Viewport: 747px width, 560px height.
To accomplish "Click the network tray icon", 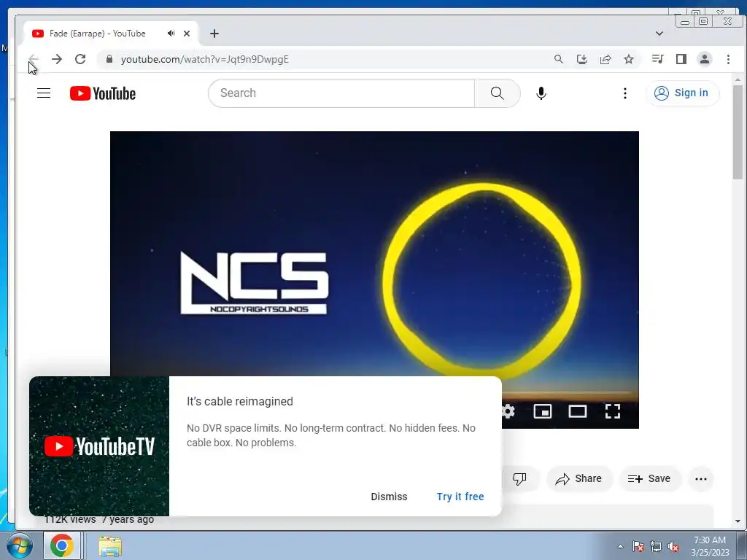I will (656, 546).
